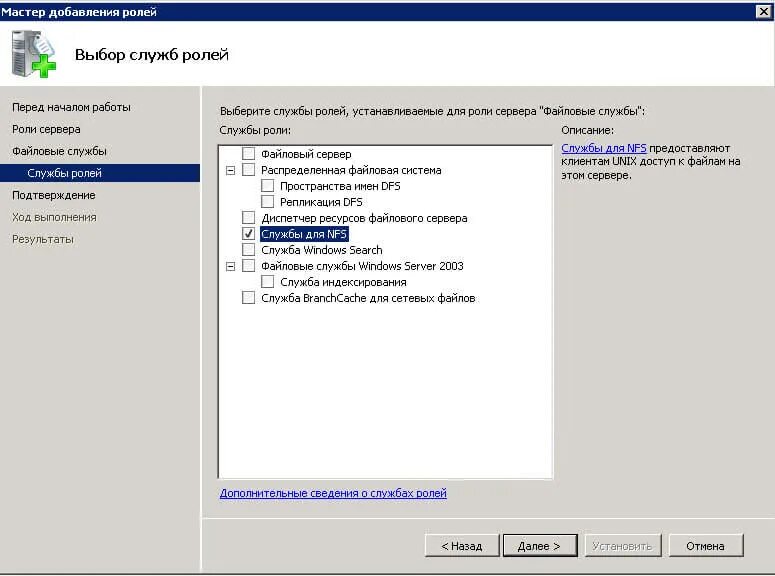Select the Репликация DFS label
This screenshot has height=576, width=775.
321,202
